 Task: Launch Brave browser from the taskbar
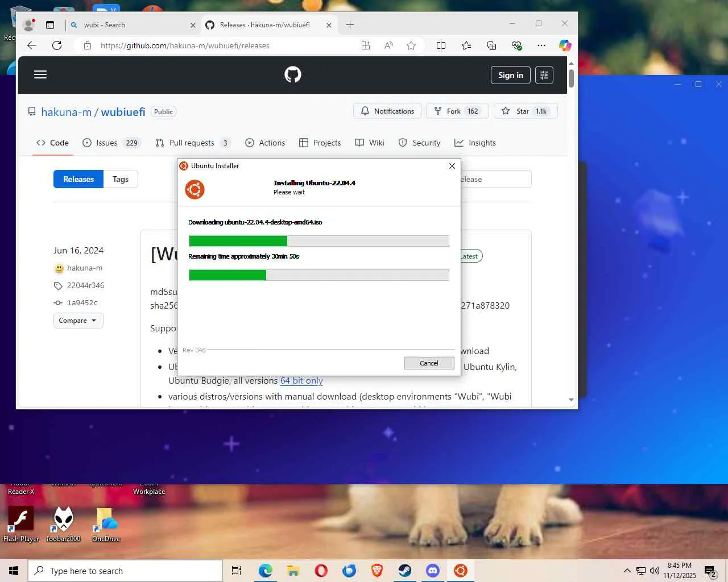[x=377, y=571]
